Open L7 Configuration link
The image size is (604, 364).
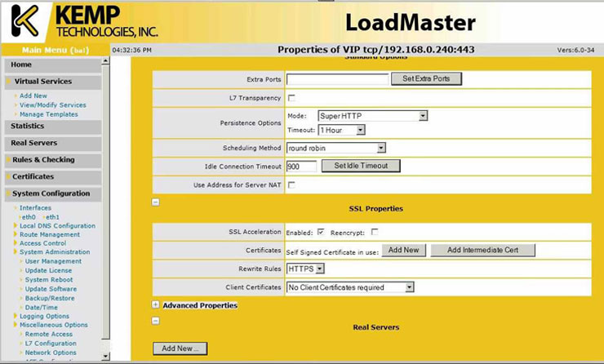[51, 344]
